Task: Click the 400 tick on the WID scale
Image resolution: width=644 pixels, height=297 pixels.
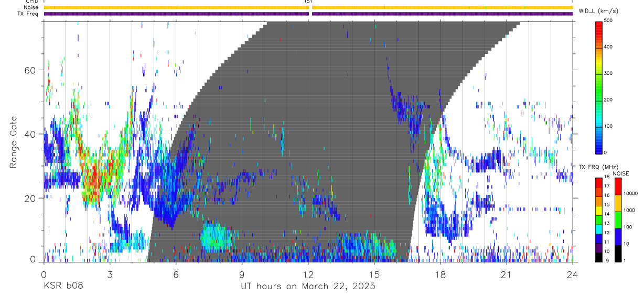Action: [608, 47]
